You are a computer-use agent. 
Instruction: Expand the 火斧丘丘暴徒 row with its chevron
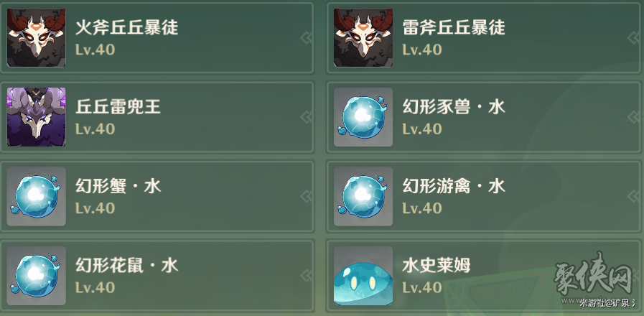pos(306,38)
